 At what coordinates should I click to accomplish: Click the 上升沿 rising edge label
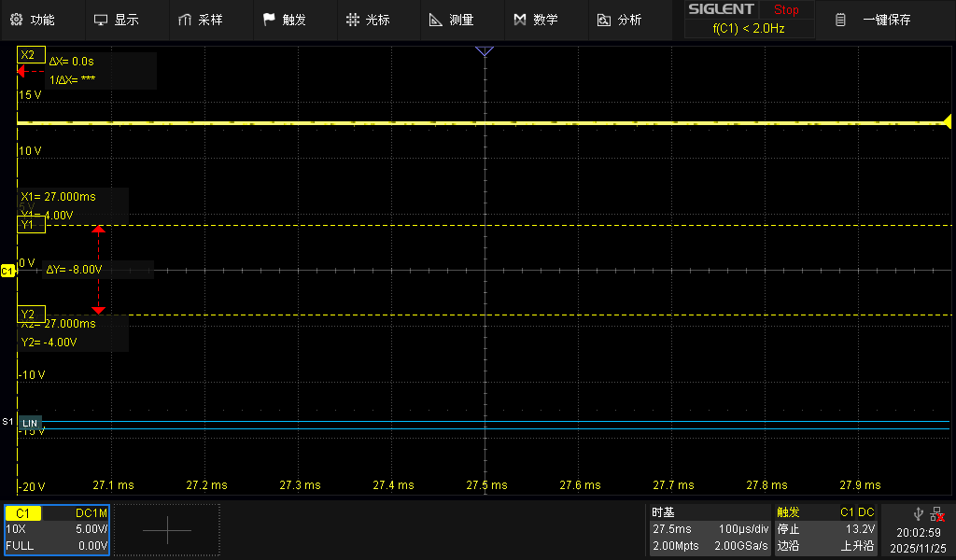858,545
